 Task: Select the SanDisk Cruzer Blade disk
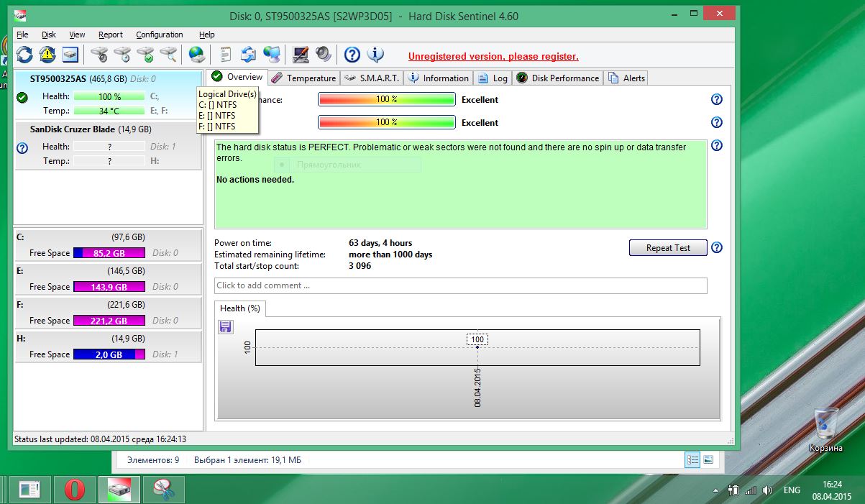click(91, 129)
